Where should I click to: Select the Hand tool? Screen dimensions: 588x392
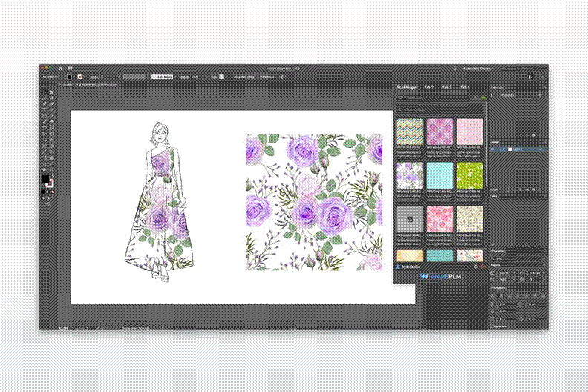point(45,170)
